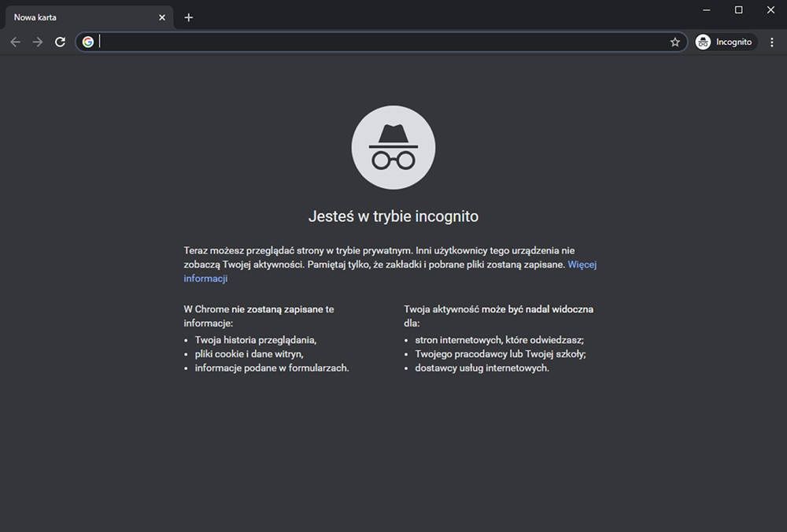Viewport: 787px width, 532px height.
Task: Reload the page
Action: point(61,42)
